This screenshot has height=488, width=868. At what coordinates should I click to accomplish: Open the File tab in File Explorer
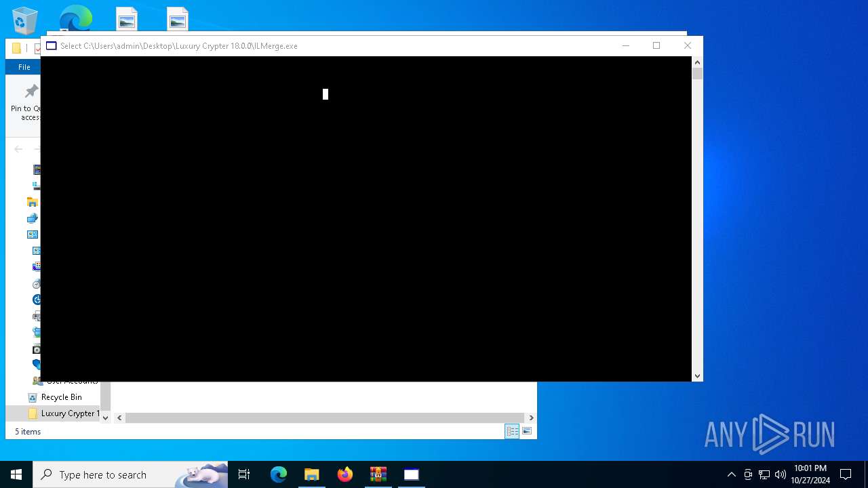pos(24,67)
